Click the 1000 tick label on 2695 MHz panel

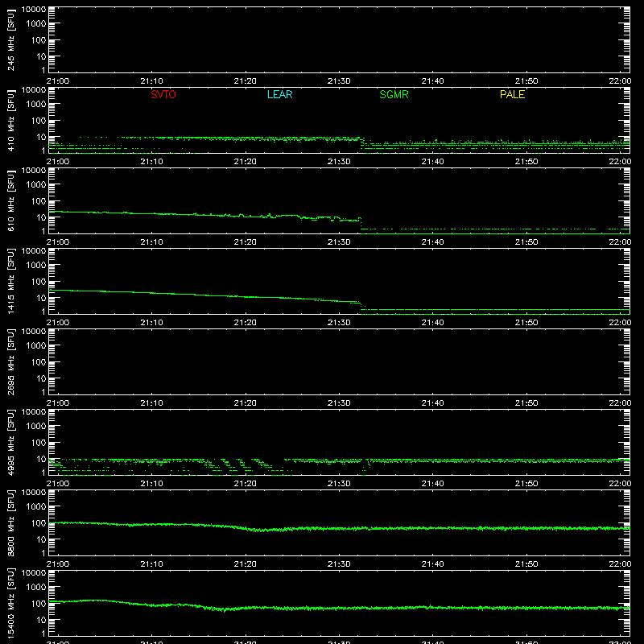pyautogui.click(x=36, y=346)
